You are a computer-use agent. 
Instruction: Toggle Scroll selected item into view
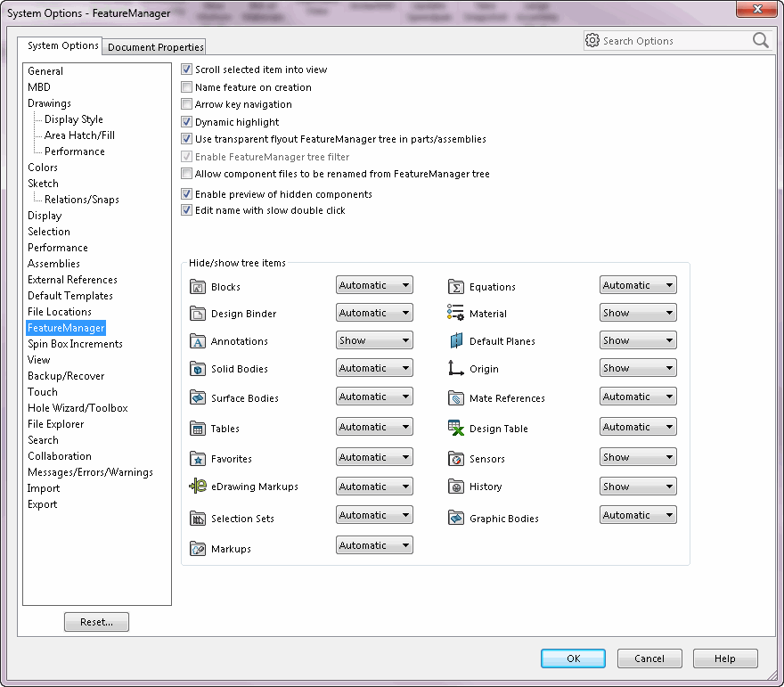click(186, 69)
